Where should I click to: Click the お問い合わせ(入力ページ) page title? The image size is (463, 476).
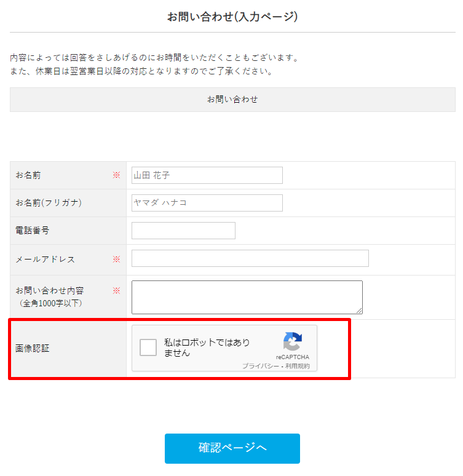click(x=232, y=17)
